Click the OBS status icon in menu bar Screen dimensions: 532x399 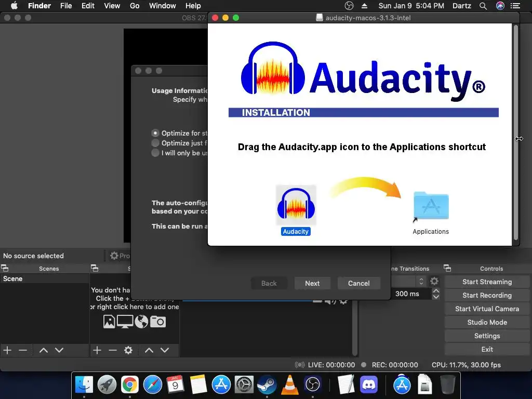[349, 6]
